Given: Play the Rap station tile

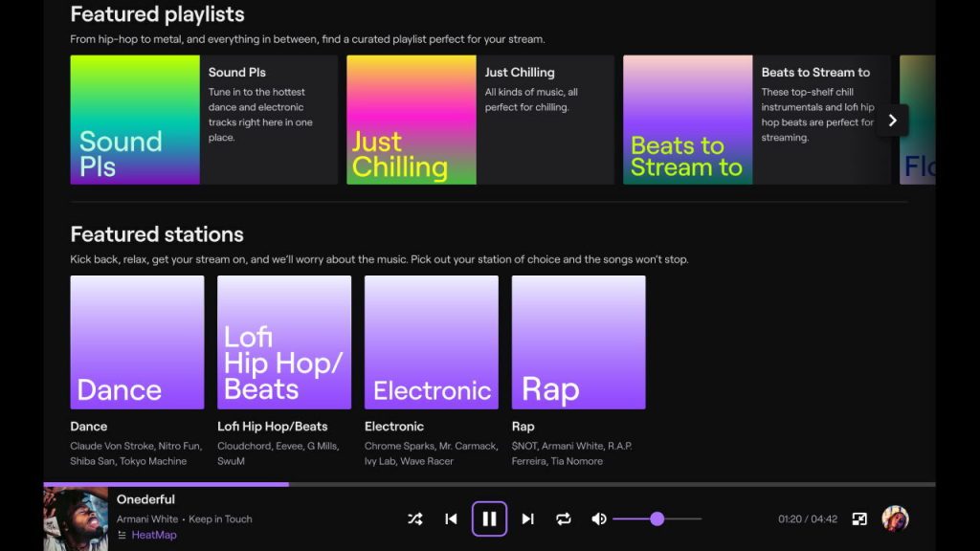Looking at the screenshot, I should pos(579,342).
